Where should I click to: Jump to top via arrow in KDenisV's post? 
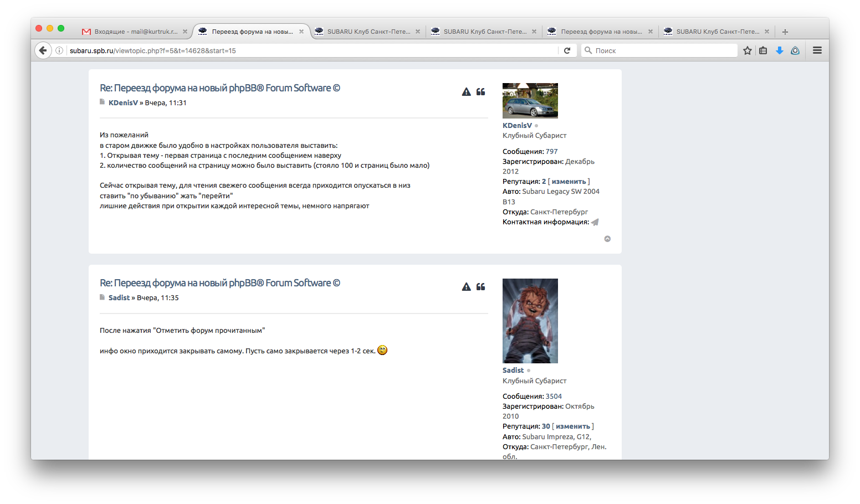click(x=607, y=239)
